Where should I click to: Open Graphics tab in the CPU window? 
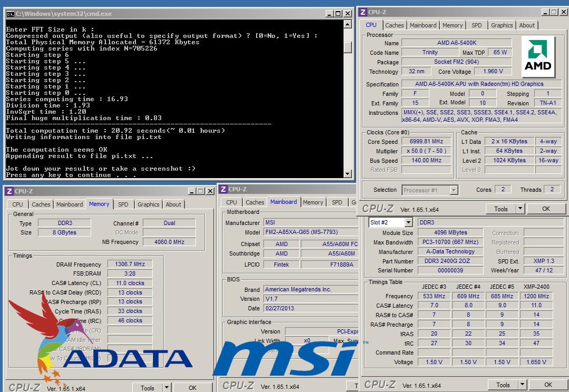tap(502, 25)
